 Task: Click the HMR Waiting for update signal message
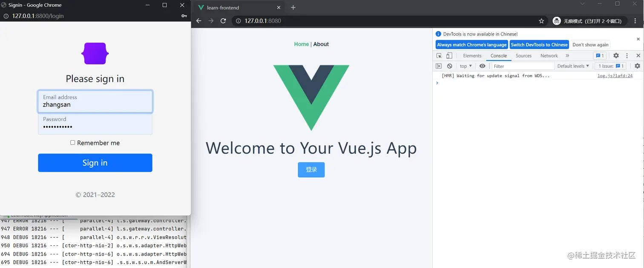[x=496, y=76]
